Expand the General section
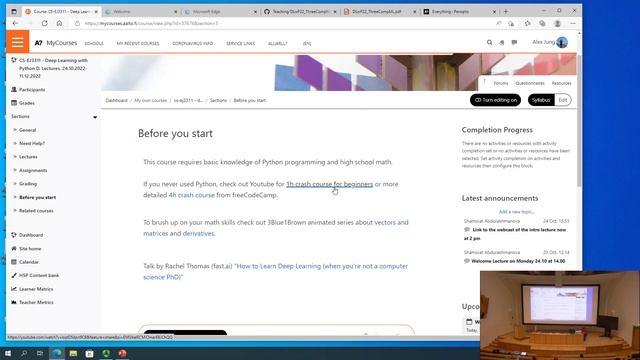This screenshot has height=360, width=640. [27, 130]
